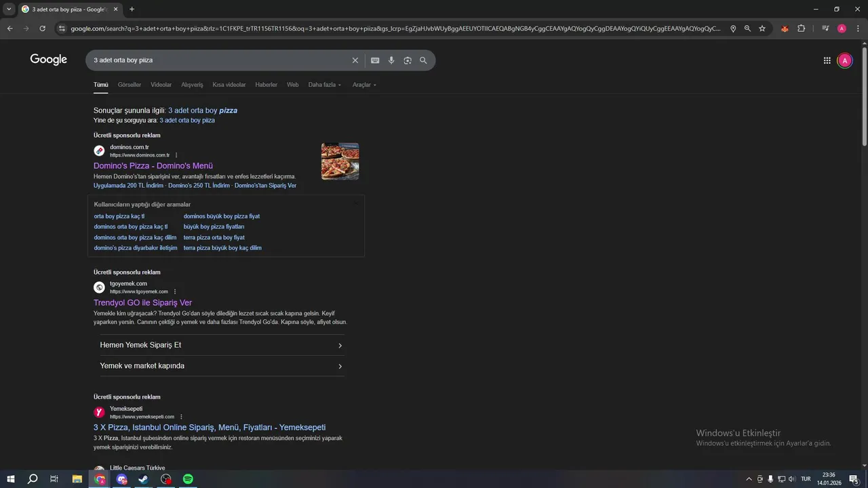Screen dimensions: 868x488
Task: Open the Chrome profile avatar in toolbar
Action: coord(842,28)
